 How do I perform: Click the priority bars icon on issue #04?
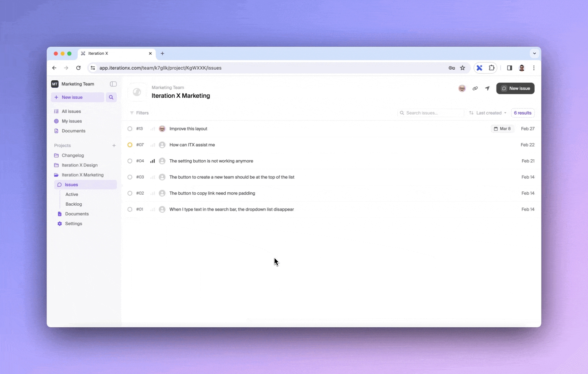point(153,161)
